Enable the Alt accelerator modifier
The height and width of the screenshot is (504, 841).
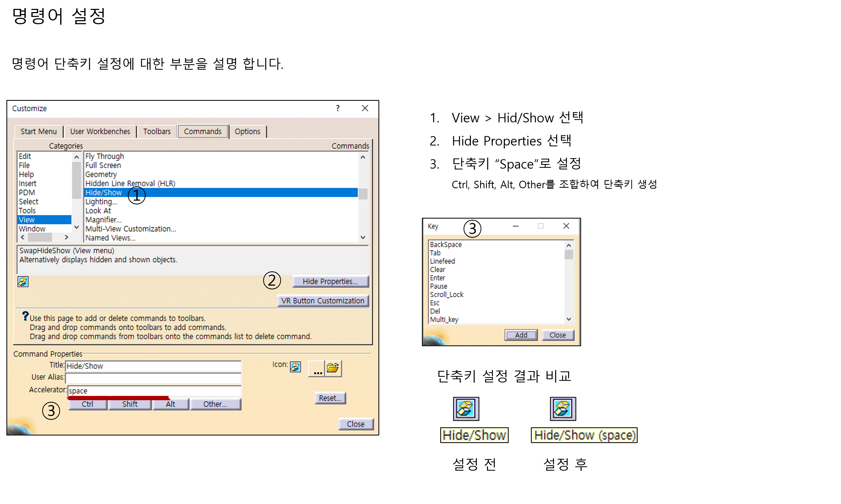171,404
